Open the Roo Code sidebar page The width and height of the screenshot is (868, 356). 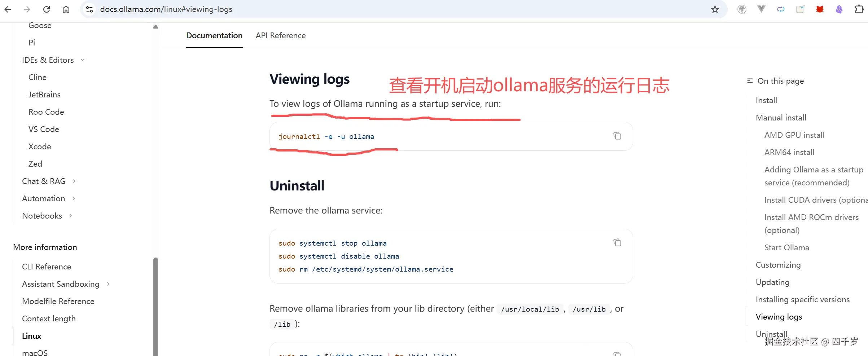[46, 112]
